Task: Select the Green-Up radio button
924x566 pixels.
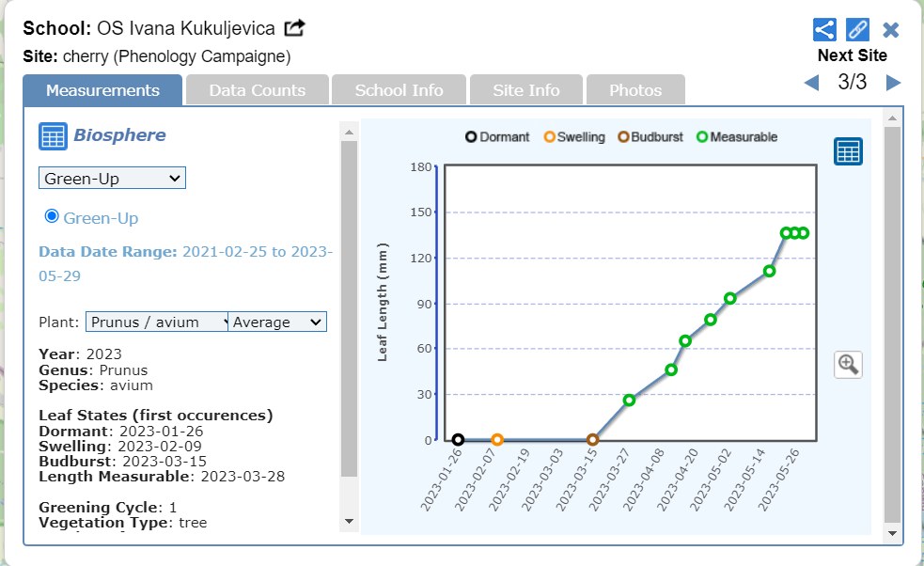Action: tap(53, 217)
